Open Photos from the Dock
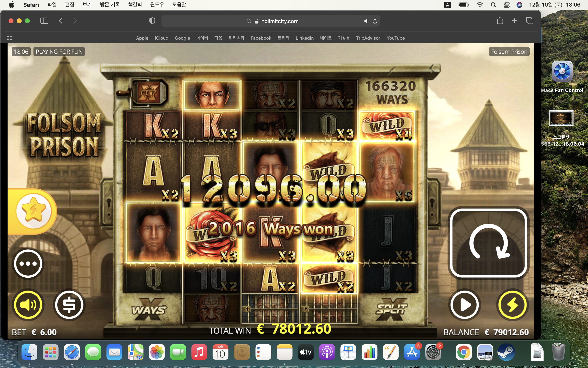Screen dimensions: 588x368 157,352
